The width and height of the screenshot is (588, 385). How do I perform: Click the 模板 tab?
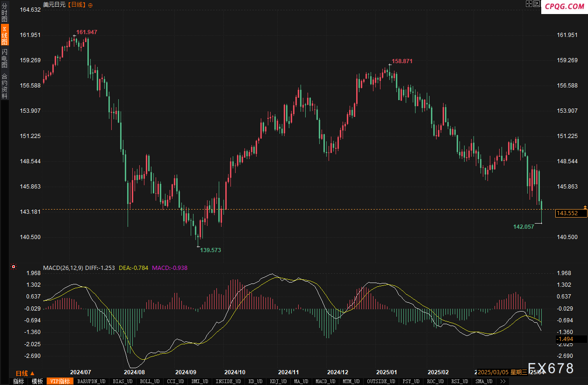pos(37,381)
